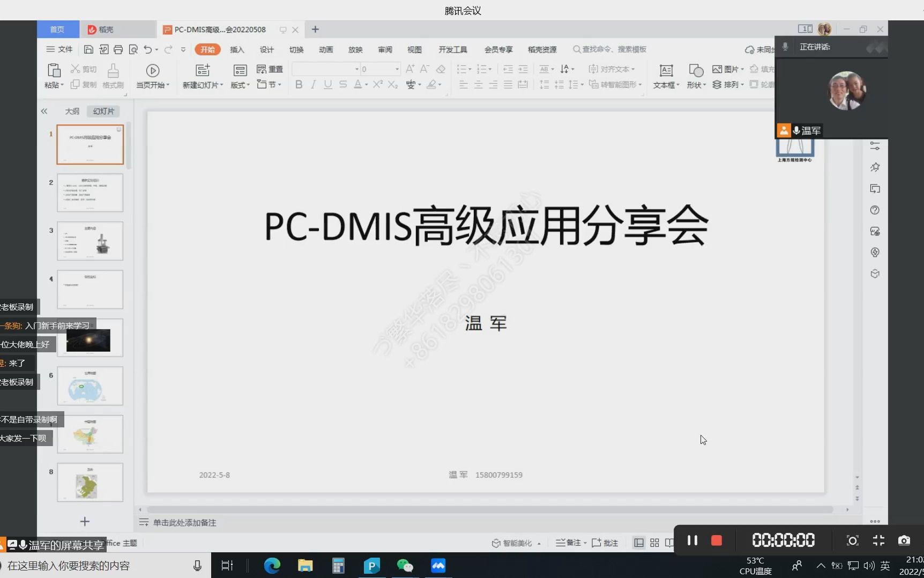Open the 放映 slideshow tab
The width and height of the screenshot is (924, 578).
[x=355, y=49]
